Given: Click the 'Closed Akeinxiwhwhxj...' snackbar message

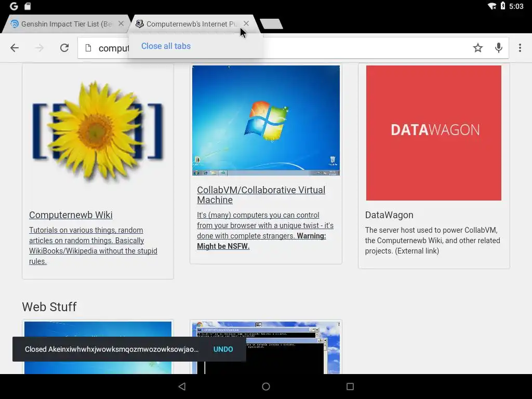Looking at the screenshot, I should click(112, 349).
